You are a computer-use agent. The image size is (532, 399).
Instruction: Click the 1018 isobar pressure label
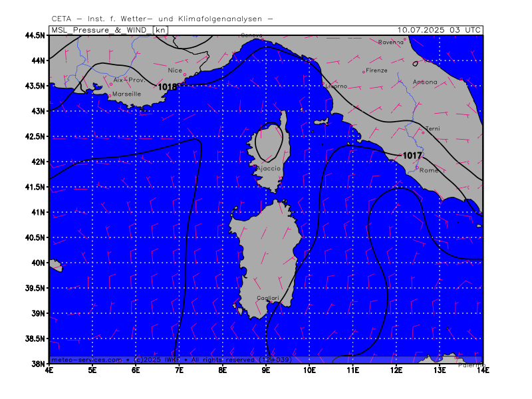[x=168, y=87]
